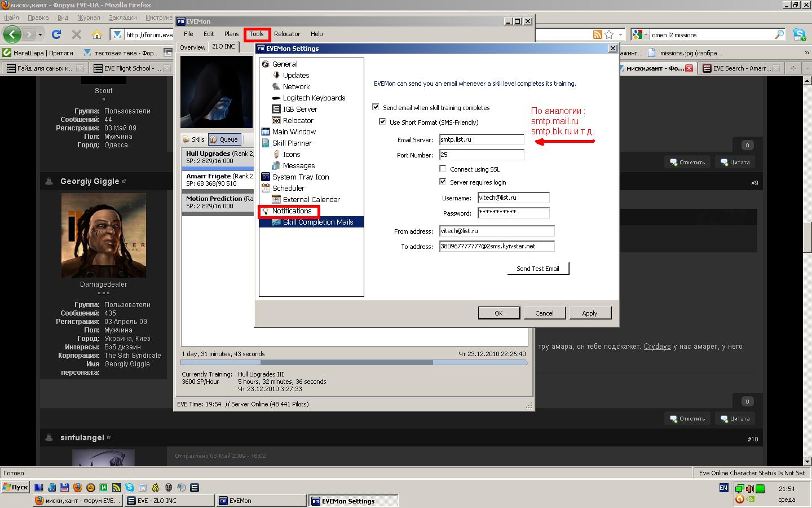Select Main Window in settings tree
Viewport: 812px width, 508px height.
(294, 132)
